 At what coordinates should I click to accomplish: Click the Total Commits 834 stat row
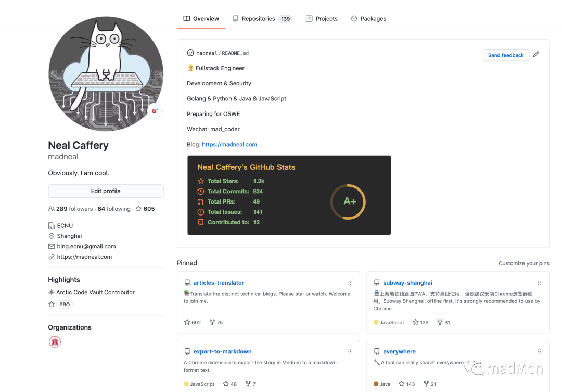tap(230, 192)
